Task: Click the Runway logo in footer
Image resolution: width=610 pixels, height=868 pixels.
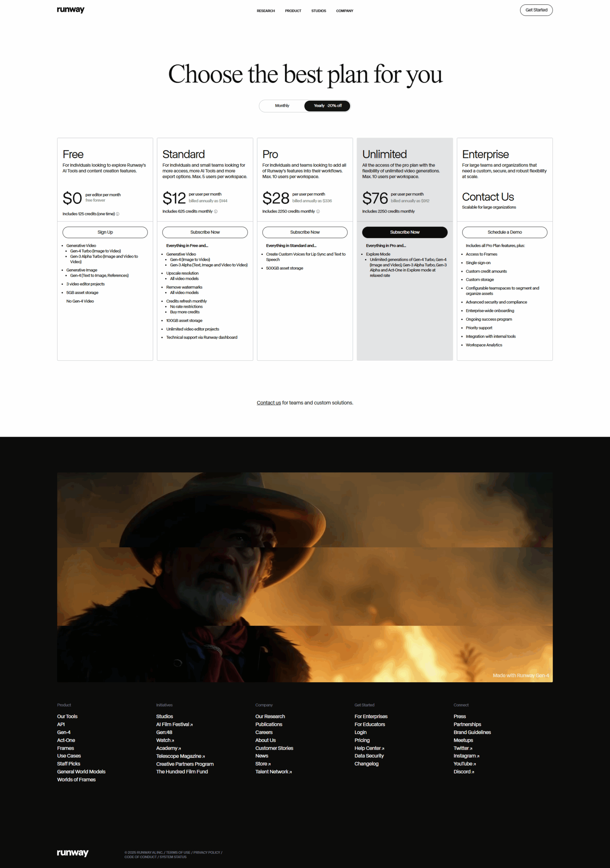Action: 73,852
